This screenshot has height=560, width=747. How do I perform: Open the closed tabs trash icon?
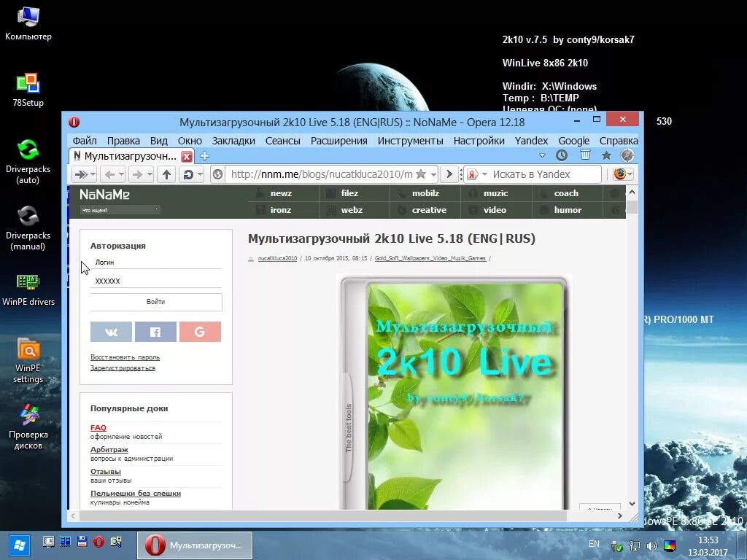584,155
